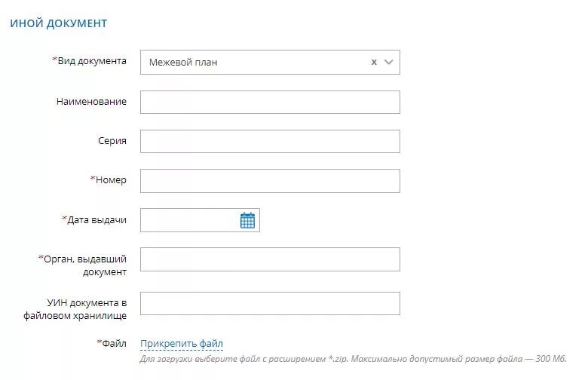The height and width of the screenshot is (380, 588).
Task: Select the Серия input box
Action: (x=270, y=142)
